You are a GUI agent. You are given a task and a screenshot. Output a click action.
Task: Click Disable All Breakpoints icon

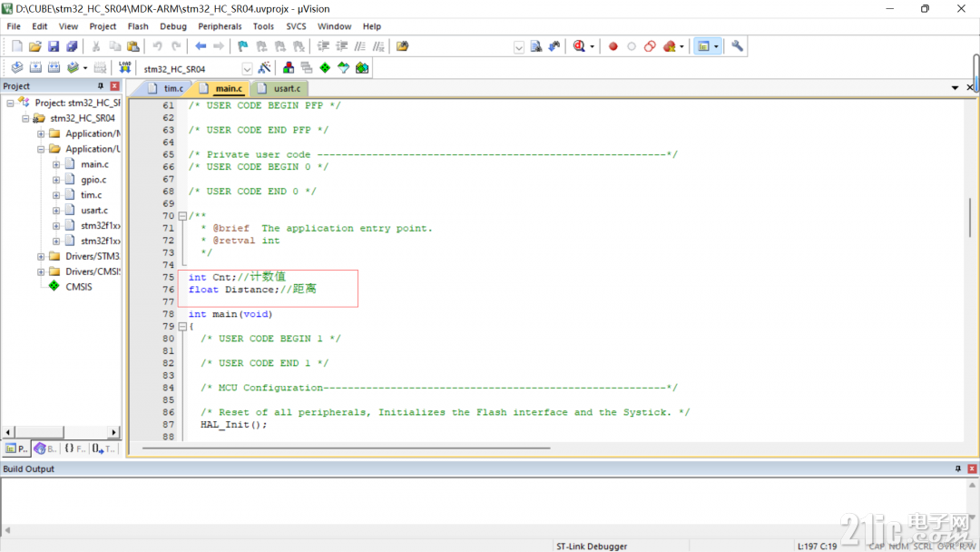click(x=650, y=46)
